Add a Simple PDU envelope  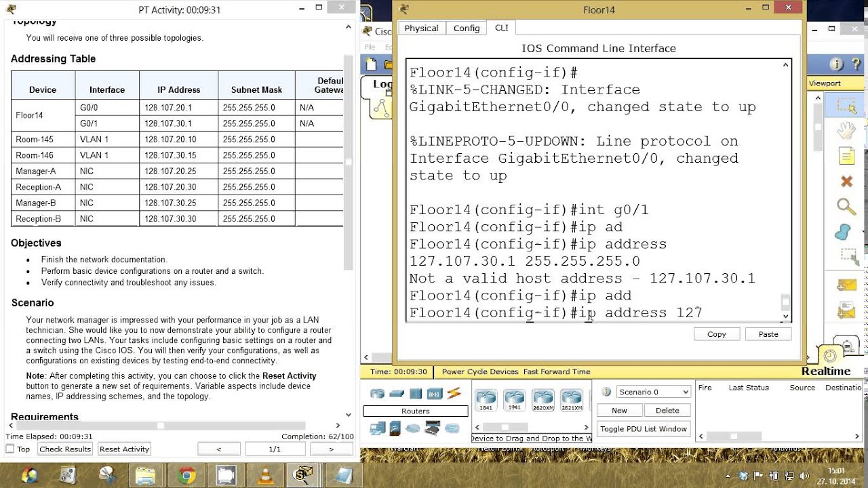click(846, 285)
